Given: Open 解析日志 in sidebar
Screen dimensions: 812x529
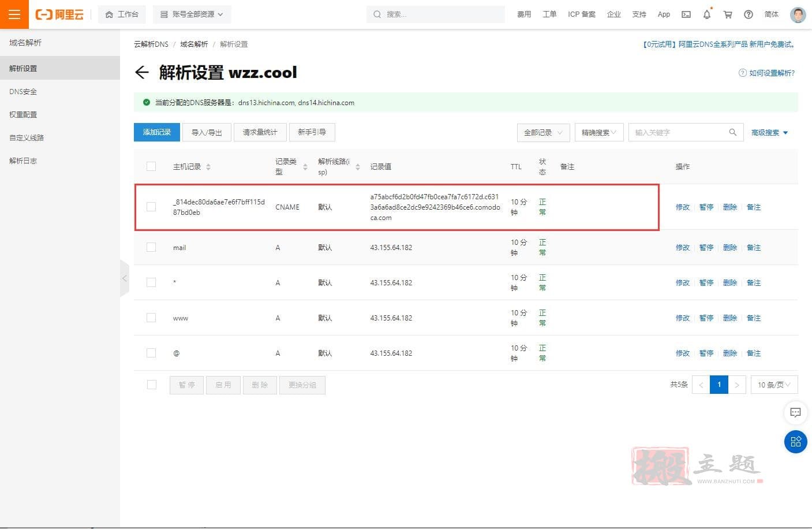Looking at the screenshot, I should click(x=23, y=161).
